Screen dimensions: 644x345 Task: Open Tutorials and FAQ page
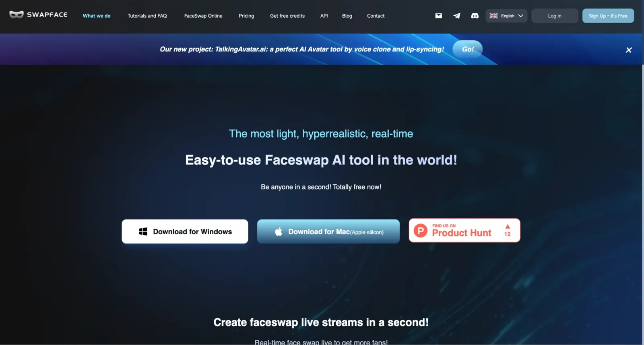tap(147, 16)
